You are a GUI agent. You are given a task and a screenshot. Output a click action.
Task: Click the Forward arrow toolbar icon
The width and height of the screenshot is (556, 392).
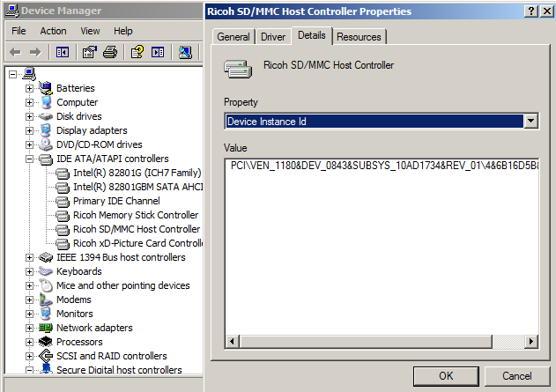[35, 53]
